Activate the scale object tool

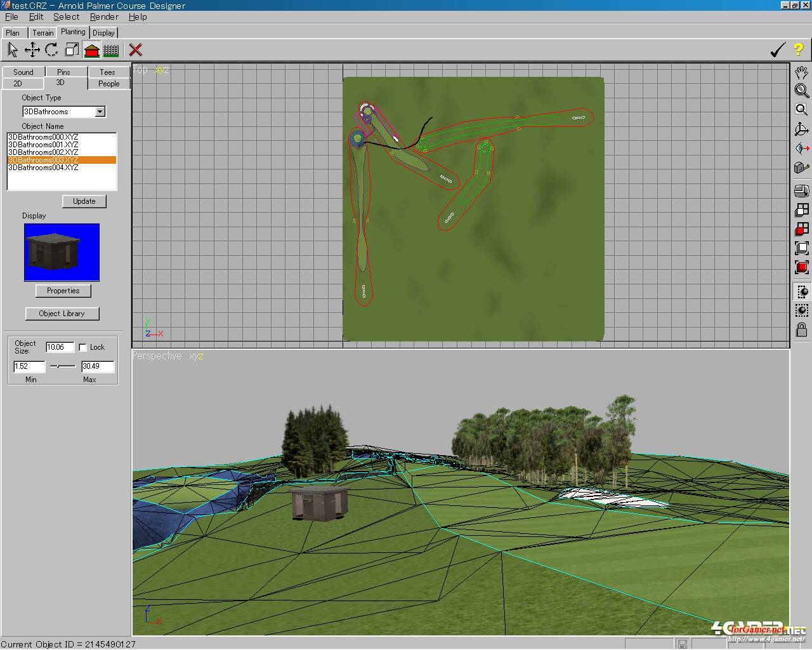(x=72, y=50)
